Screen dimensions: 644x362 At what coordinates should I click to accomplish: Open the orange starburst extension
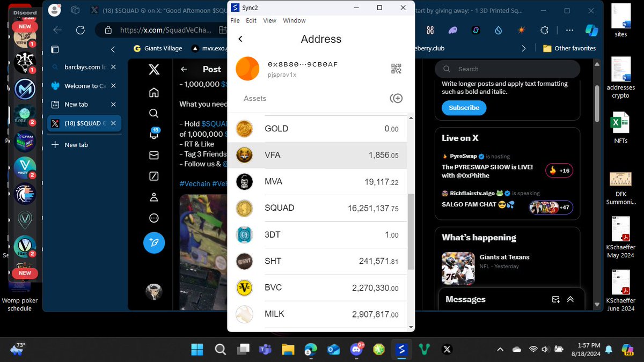coord(521,31)
